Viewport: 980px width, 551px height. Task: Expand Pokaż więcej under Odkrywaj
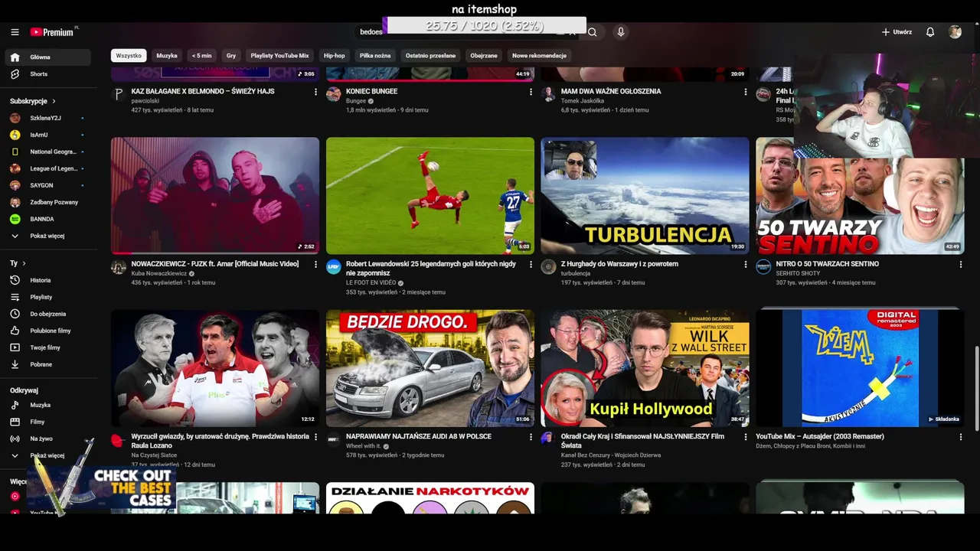coord(47,455)
